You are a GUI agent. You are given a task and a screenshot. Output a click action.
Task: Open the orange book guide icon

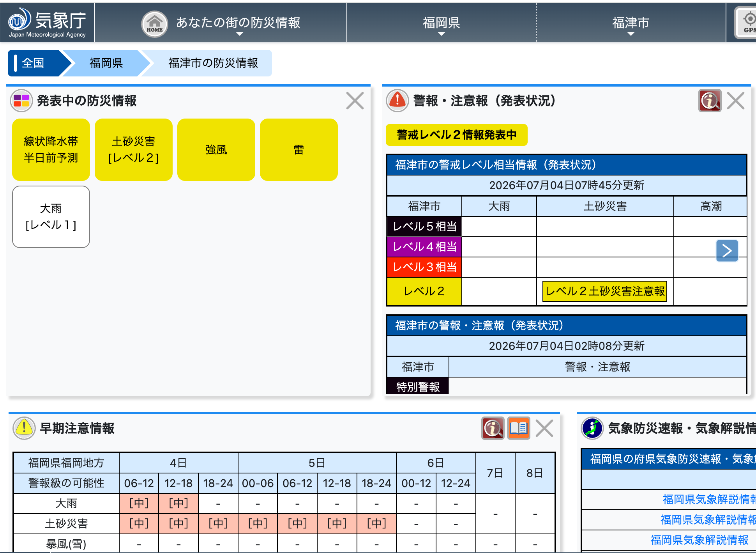[519, 428]
